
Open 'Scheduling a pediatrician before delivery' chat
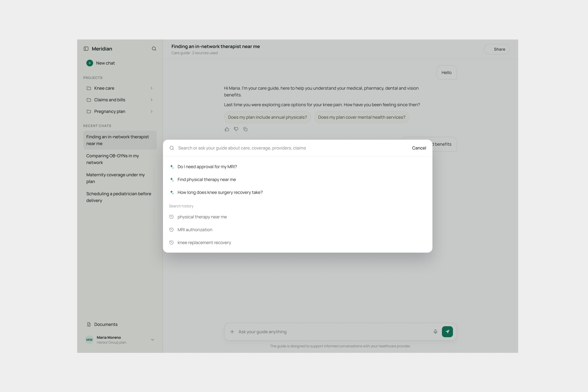pos(120,197)
